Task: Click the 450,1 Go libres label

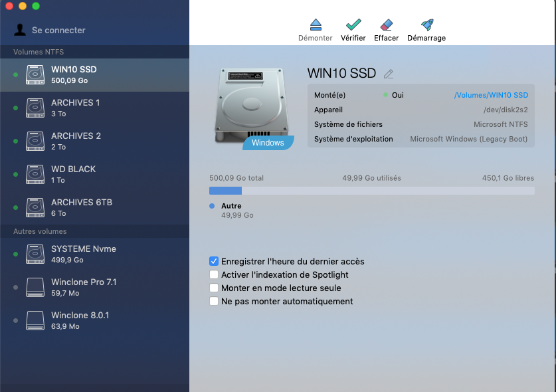Action: pyautogui.click(x=508, y=178)
